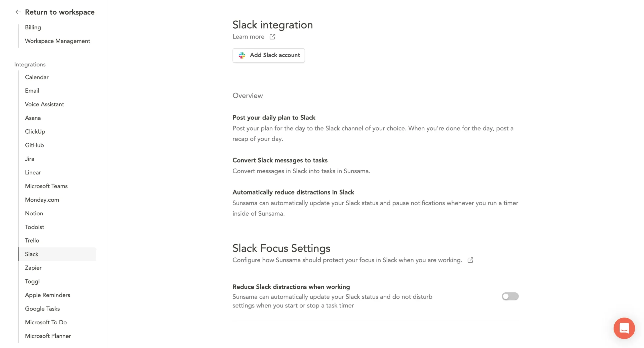644x348 pixels.
Task: Click the Add Slack account button
Action: coord(269,55)
